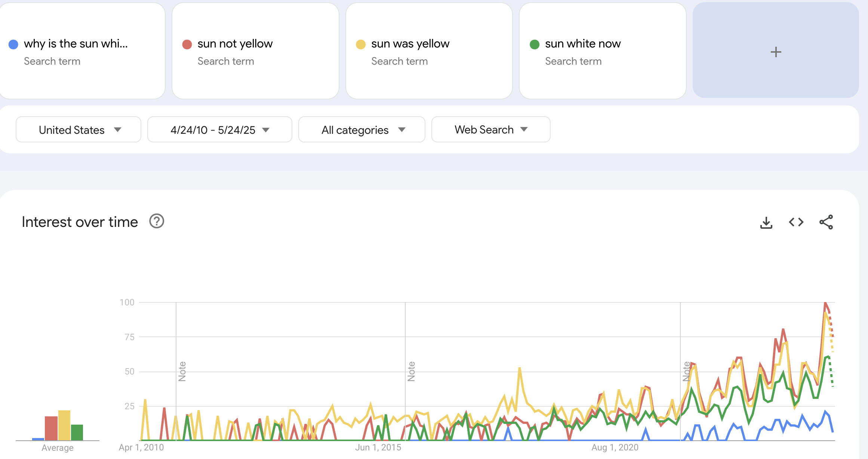Select the sun white now term card
Image resolution: width=868 pixels, height=459 pixels.
[x=582, y=44]
